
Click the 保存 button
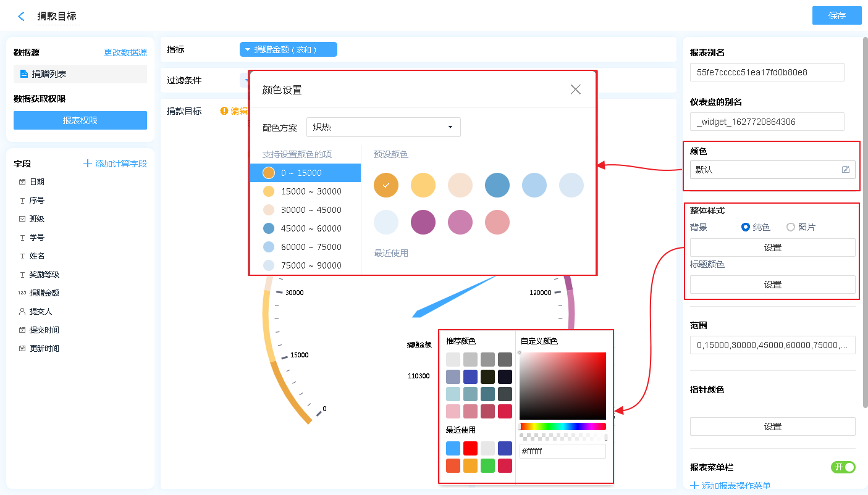coord(836,15)
